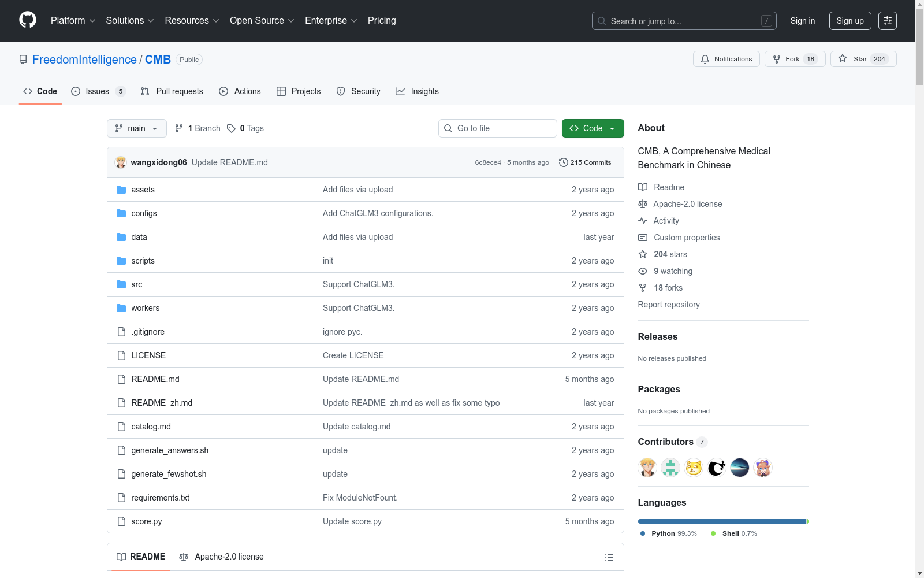Click the GitHub logo icon
The width and height of the screenshot is (924, 578).
click(x=28, y=20)
